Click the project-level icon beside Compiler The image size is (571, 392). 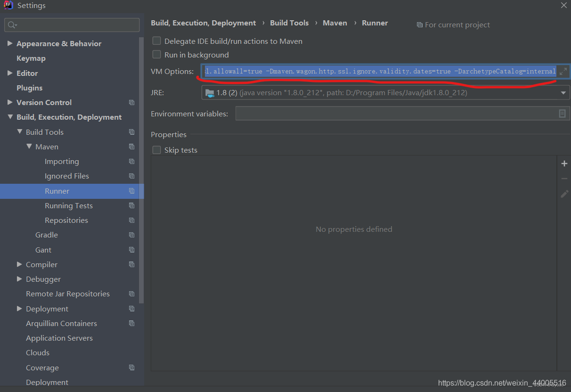click(132, 264)
